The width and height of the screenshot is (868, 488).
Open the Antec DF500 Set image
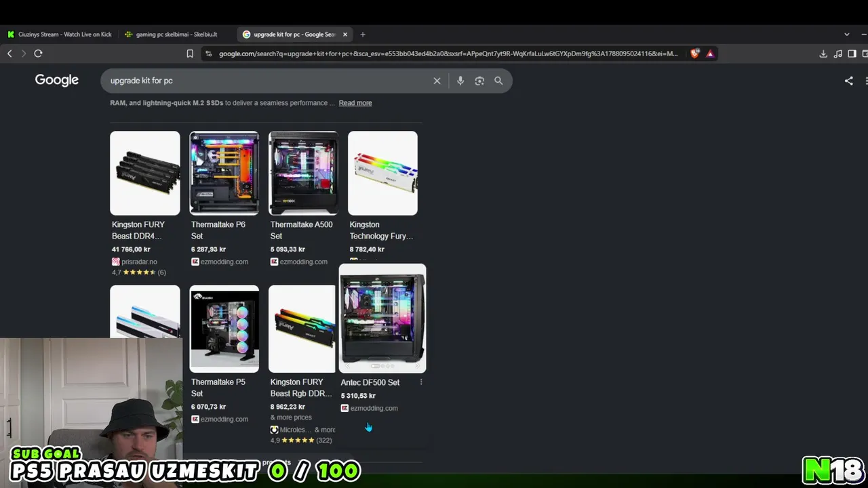[382, 319]
